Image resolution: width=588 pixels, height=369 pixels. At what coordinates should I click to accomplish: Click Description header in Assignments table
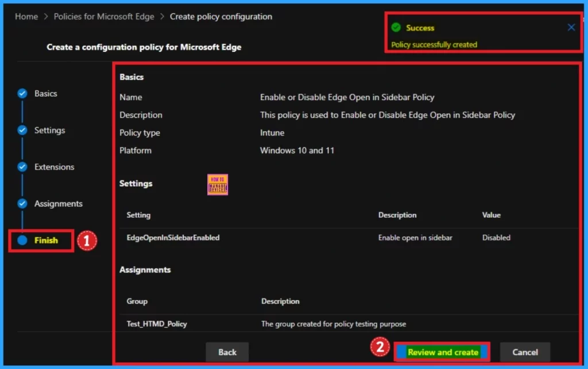point(280,301)
